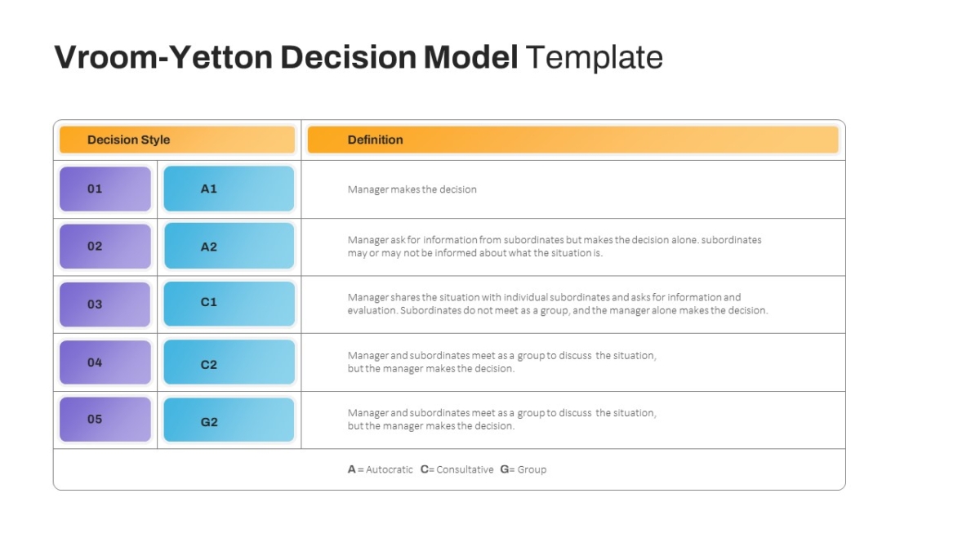Viewport: 980px width, 551px height.
Task: Click the Autocratic legend entry
Action: click(381, 469)
